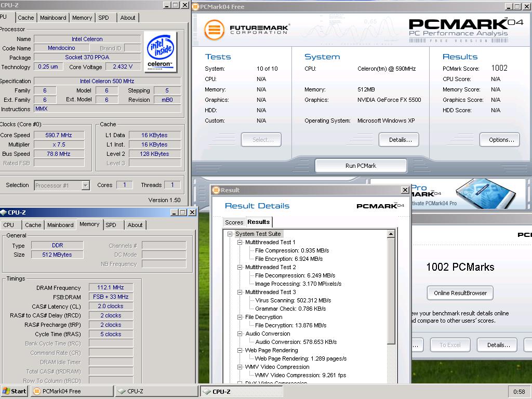532x399 pixels.
Task: Collapse the Web Page Rendering node
Action: pos(240,350)
